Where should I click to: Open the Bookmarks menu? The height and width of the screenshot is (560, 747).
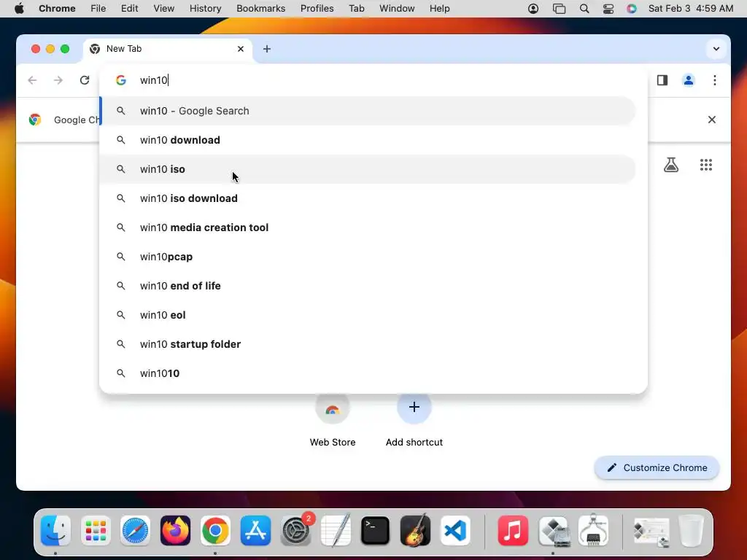tap(260, 9)
